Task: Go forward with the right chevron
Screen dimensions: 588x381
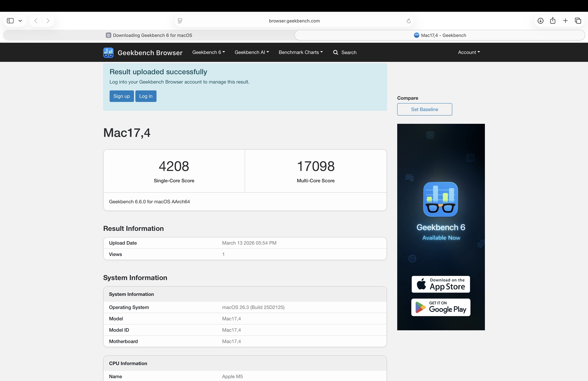Action: pos(48,21)
